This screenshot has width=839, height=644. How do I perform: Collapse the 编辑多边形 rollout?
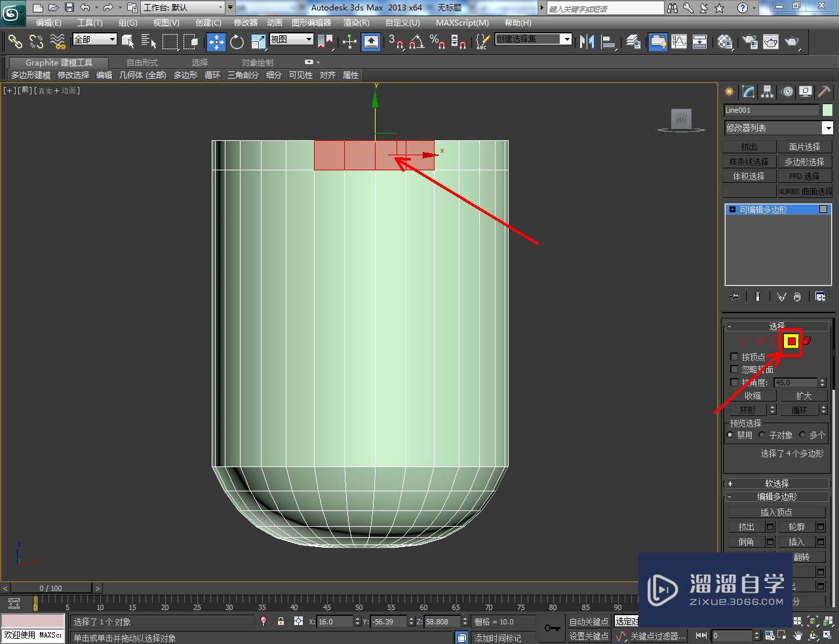click(777, 497)
